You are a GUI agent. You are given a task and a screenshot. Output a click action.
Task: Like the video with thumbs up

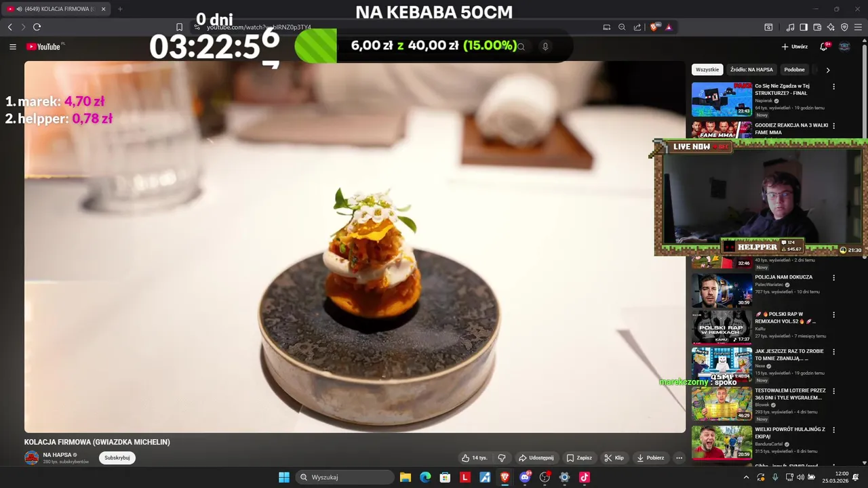point(475,458)
